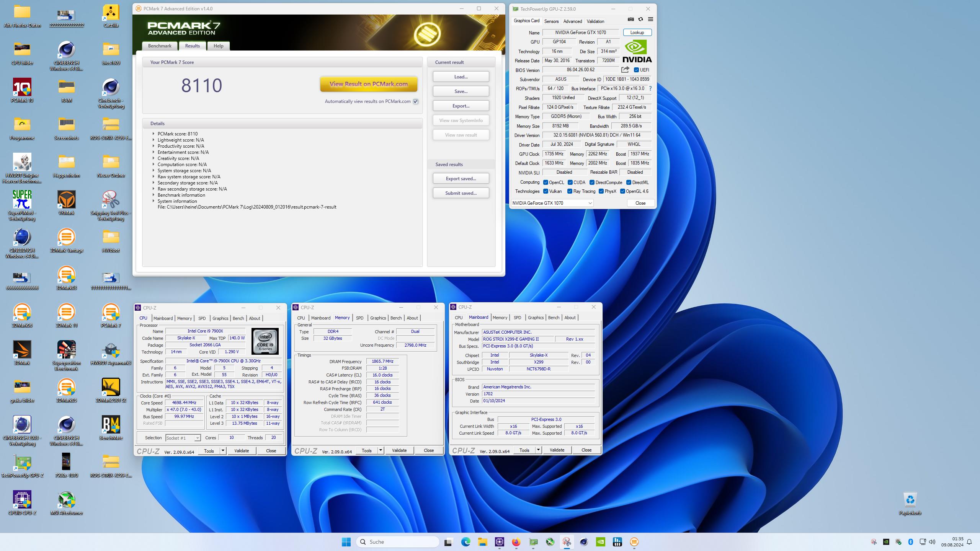Toggle CUDA checkbox in GPU-Z
The height and width of the screenshot is (551, 980).
(570, 183)
